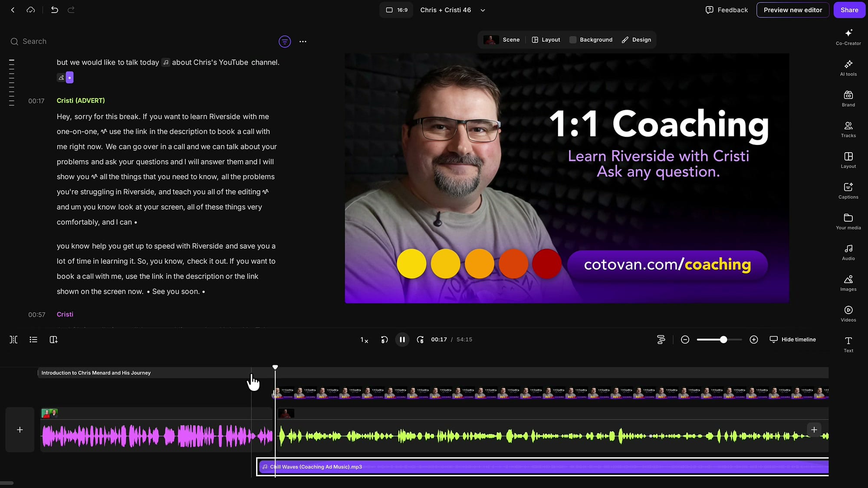Open Layout panel in the right sidebar
Screen dimensions: 868x488
coord(848,160)
